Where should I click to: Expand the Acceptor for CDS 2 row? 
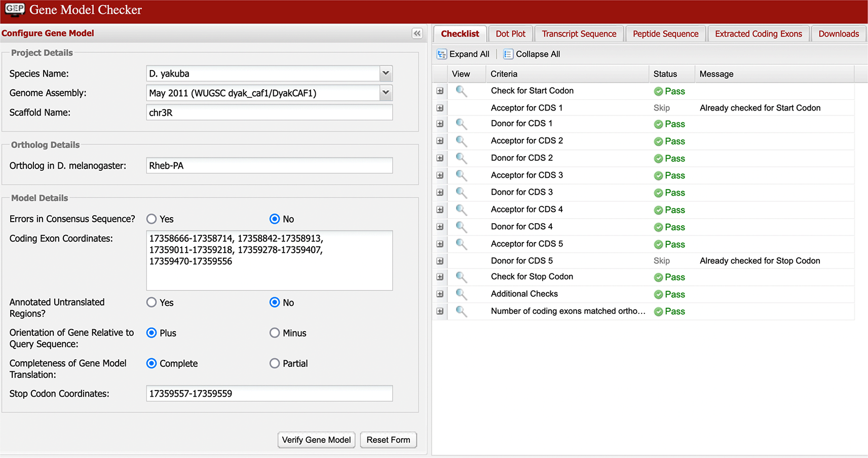click(440, 141)
